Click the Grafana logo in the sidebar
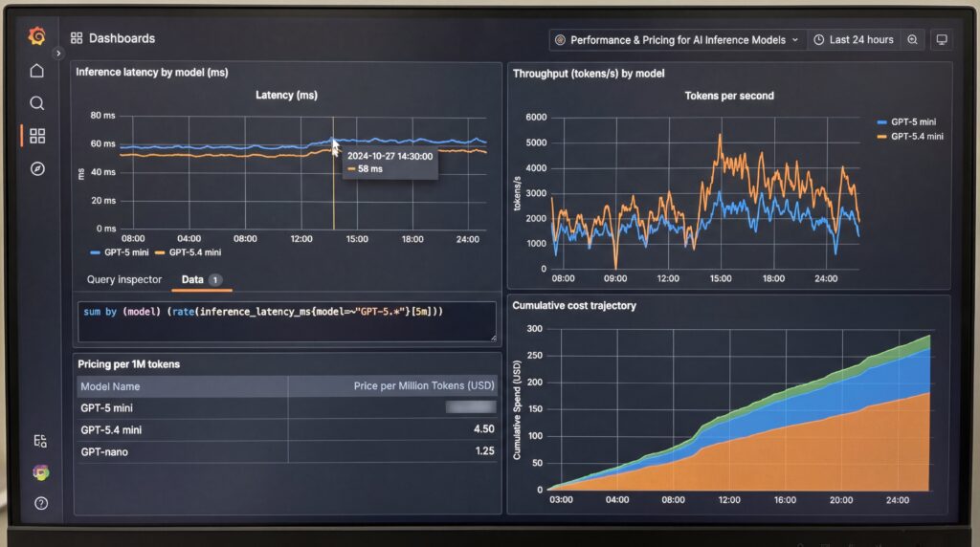 coord(36,36)
